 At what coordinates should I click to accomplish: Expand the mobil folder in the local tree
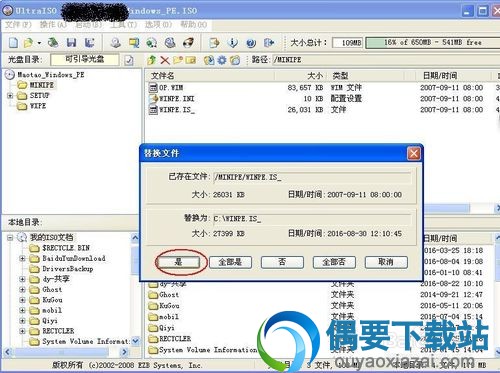click(x=22, y=310)
